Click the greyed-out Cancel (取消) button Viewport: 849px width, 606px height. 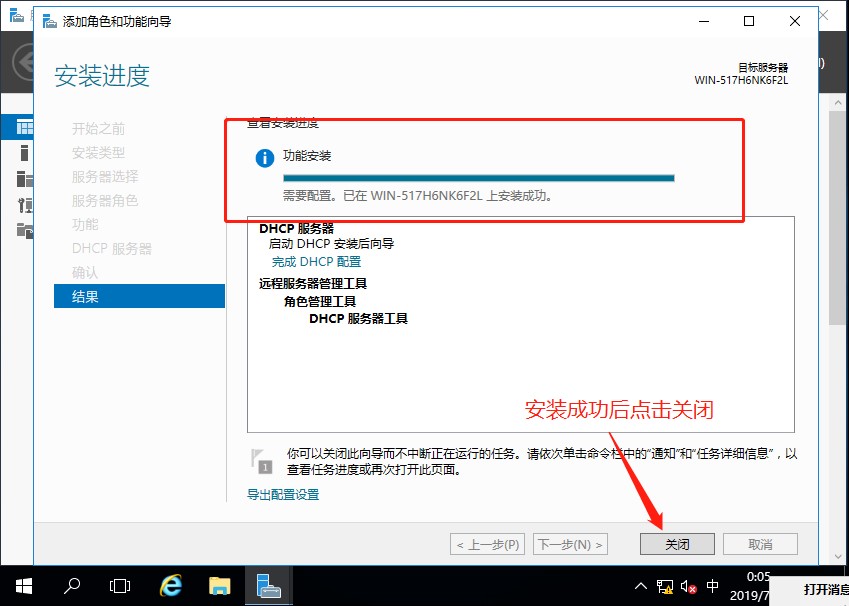click(x=760, y=544)
